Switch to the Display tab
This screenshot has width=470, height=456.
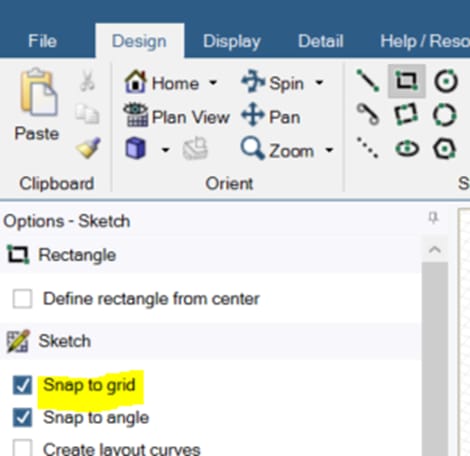(x=232, y=42)
